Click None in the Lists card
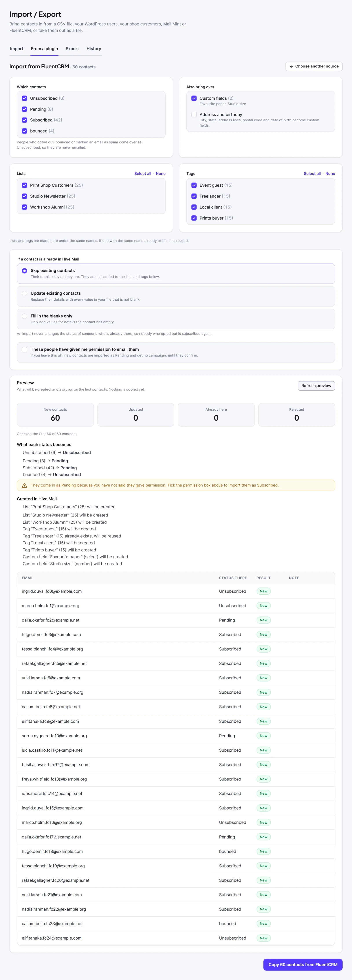The image size is (352, 980). 161,173
